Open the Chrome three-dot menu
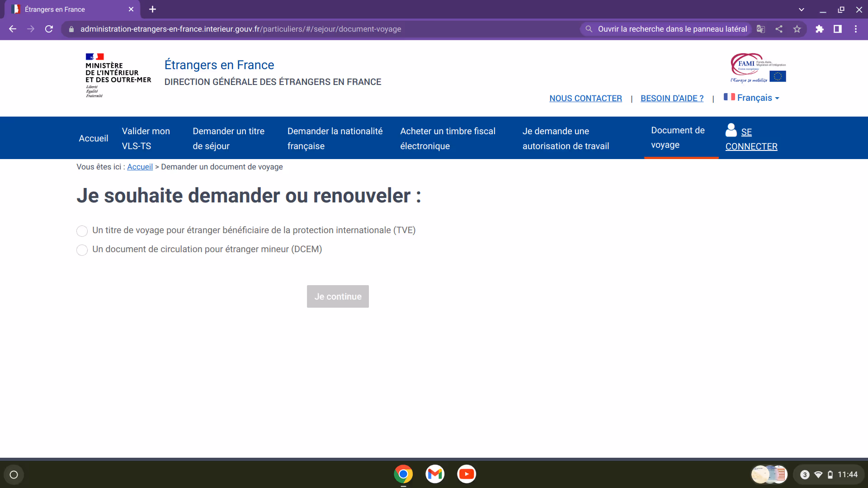This screenshot has height=488, width=868. [x=856, y=29]
